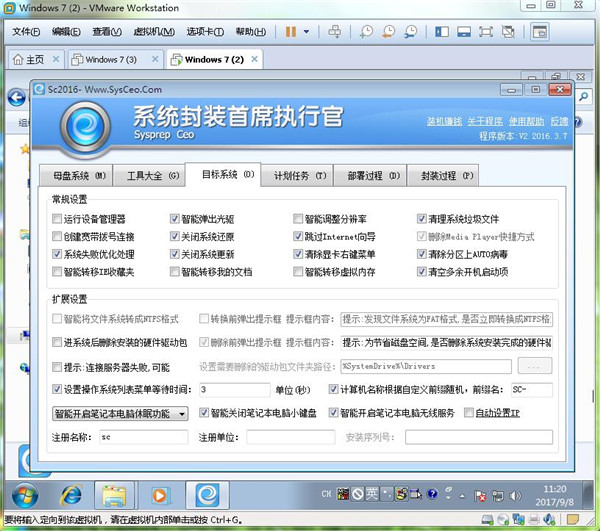Open the 母盘系统 (M) tab
The height and width of the screenshot is (531, 600).
76,176
